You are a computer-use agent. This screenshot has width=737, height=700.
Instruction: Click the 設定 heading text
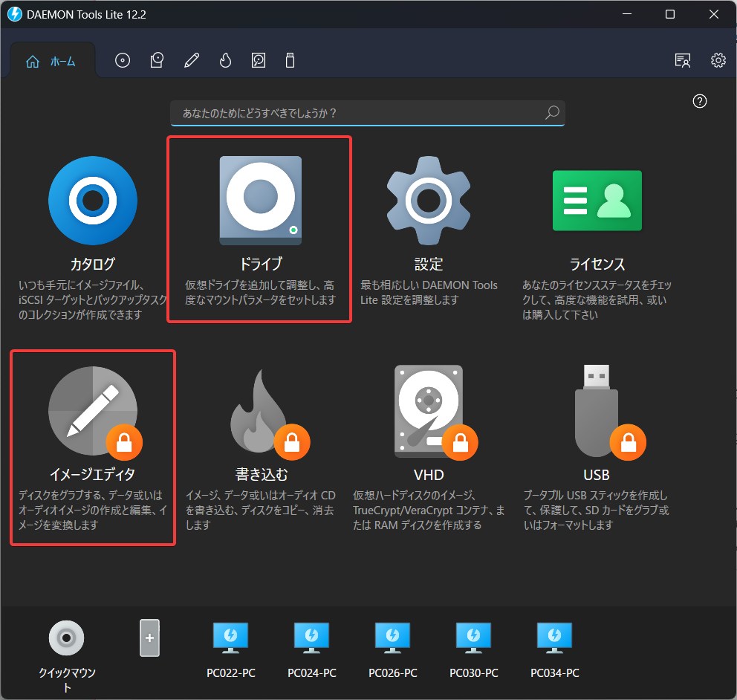tap(428, 265)
